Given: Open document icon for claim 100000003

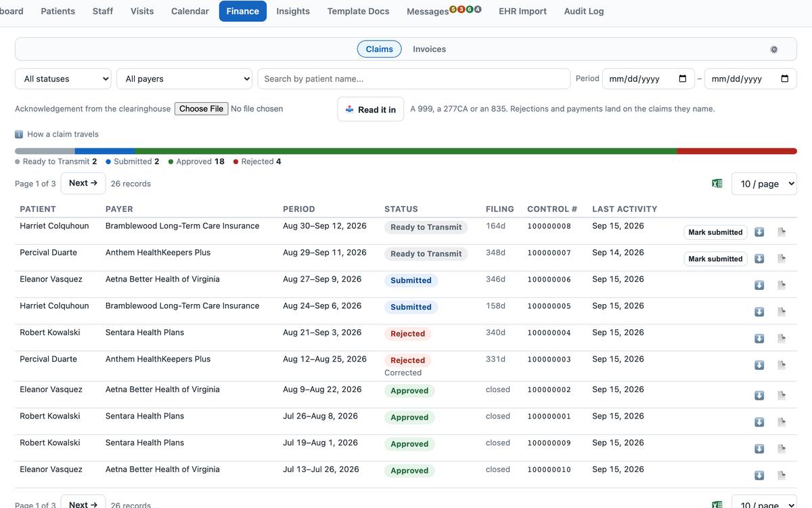Looking at the screenshot, I should pos(782,365).
